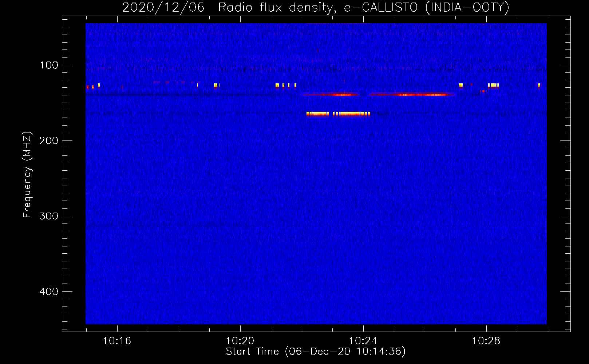The height and width of the screenshot is (364, 589).
Task: Click the 10:24 time tick label
Action: pos(363,341)
